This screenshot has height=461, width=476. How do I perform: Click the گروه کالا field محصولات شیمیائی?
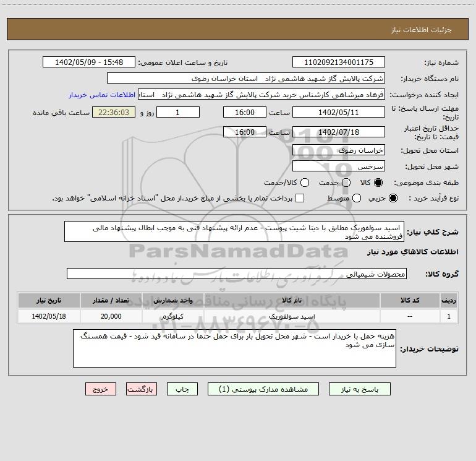[x=237, y=274]
